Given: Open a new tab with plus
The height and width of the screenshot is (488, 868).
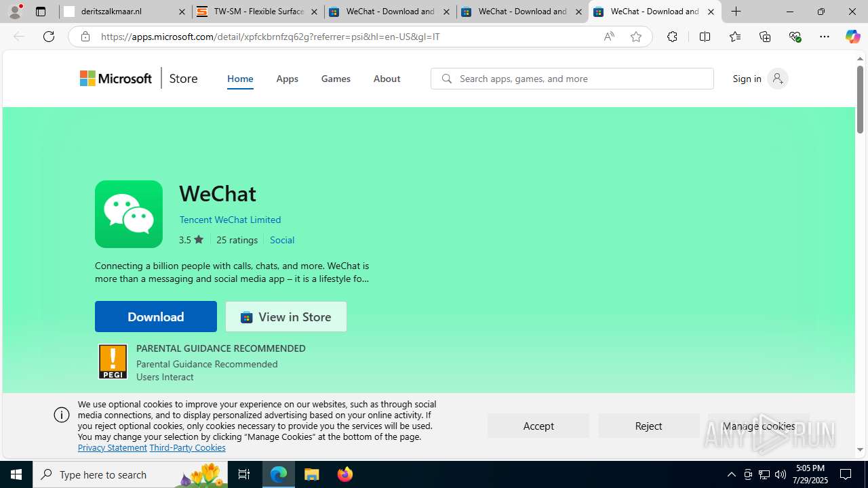Looking at the screenshot, I should point(736,12).
